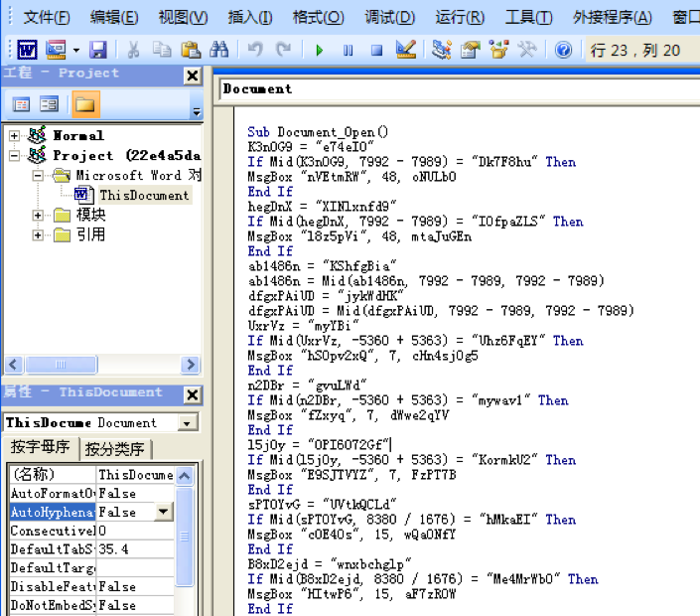Open Project Explorer toolbar icon
The width and height of the screenshot is (700, 616).
tap(442, 50)
